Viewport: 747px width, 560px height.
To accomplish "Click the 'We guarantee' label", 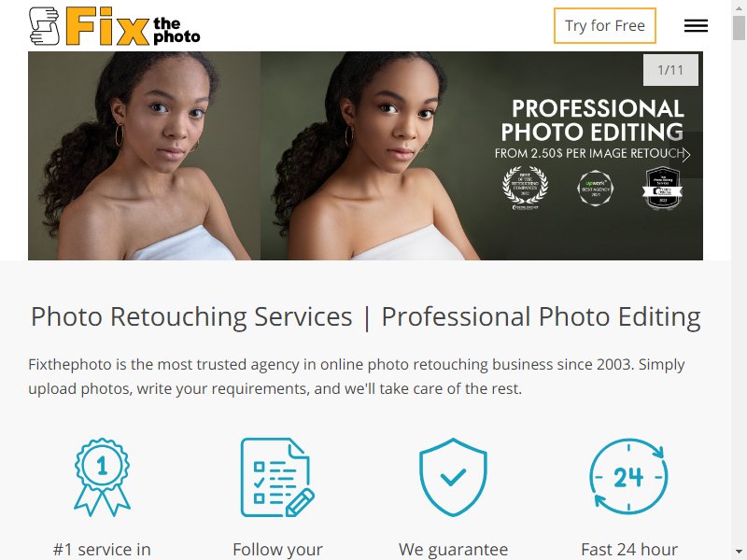I will (453, 550).
